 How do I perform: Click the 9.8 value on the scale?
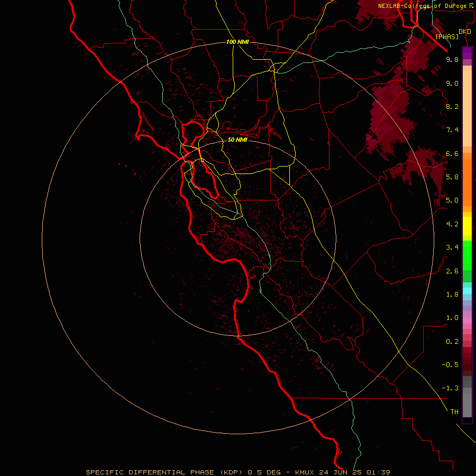click(452, 59)
